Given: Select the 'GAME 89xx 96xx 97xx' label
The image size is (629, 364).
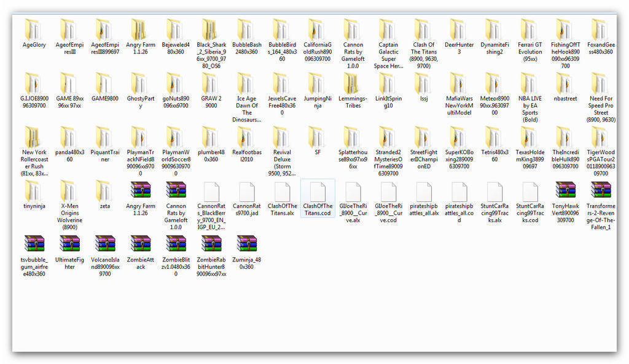Looking at the screenshot, I should [69, 102].
